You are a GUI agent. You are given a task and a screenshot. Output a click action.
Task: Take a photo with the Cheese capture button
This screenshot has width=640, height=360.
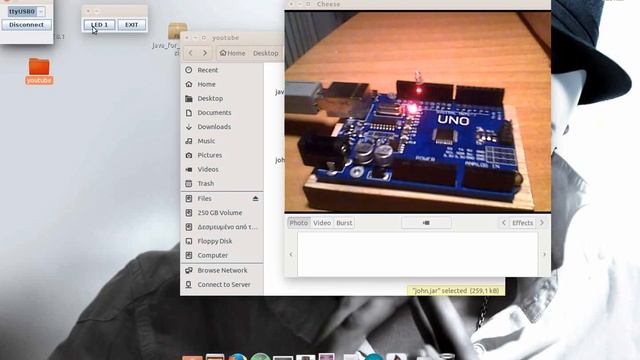click(x=426, y=223)
